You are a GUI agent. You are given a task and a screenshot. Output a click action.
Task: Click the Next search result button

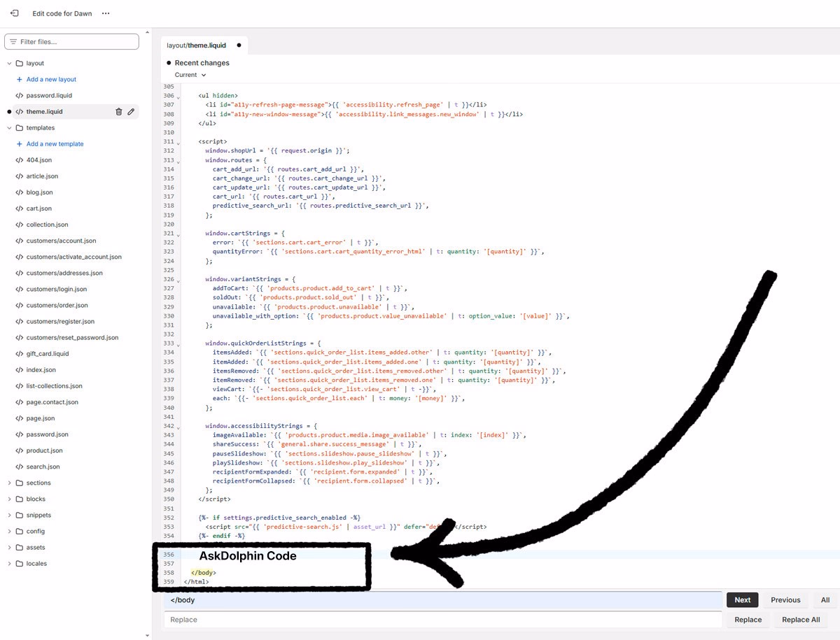(x=743, y=599)
